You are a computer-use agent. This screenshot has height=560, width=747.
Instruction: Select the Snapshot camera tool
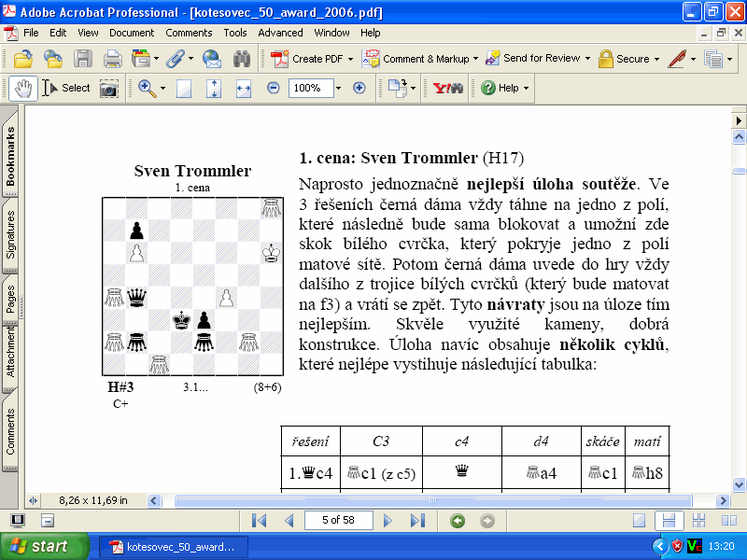point(109,89)
